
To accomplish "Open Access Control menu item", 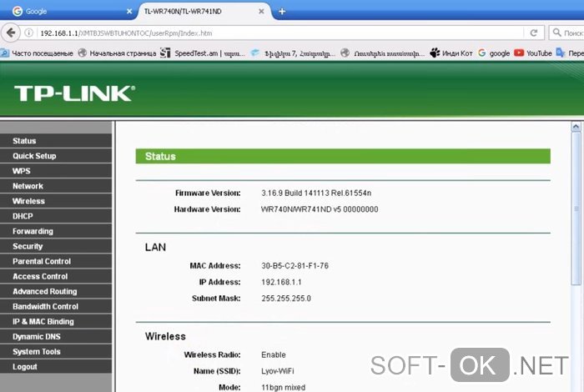I will pos(56,276).
